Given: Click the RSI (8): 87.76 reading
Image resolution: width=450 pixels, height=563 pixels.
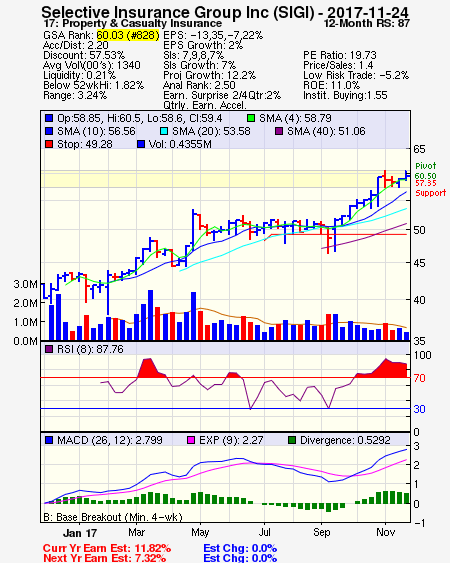Looking at the screenshot, I should pyautogui.click(x=90, y=349).
